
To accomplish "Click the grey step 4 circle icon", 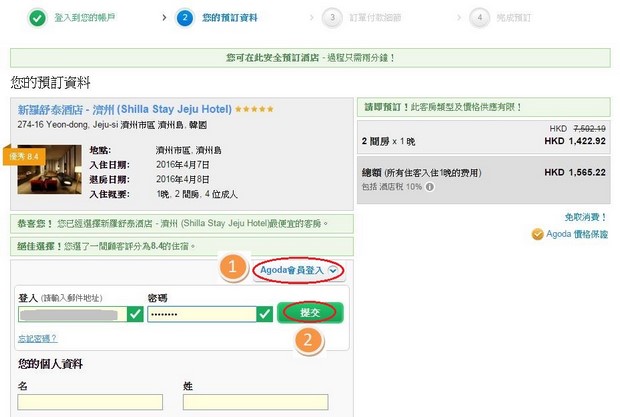I will coord(479,18).
